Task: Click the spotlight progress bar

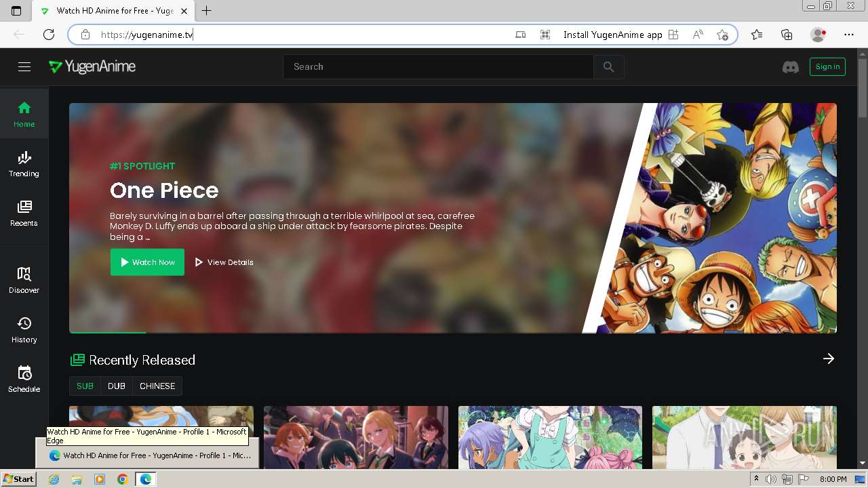Action: point(107,332)
